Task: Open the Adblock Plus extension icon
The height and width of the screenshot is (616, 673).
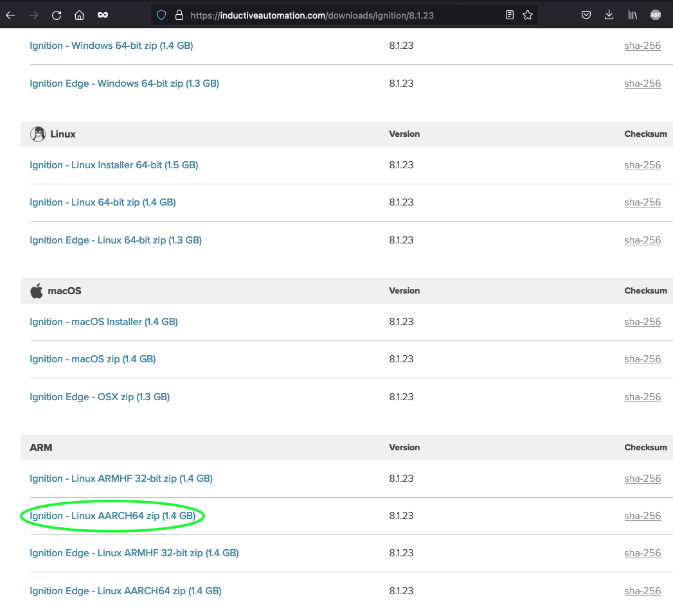Action: point(656,15)
